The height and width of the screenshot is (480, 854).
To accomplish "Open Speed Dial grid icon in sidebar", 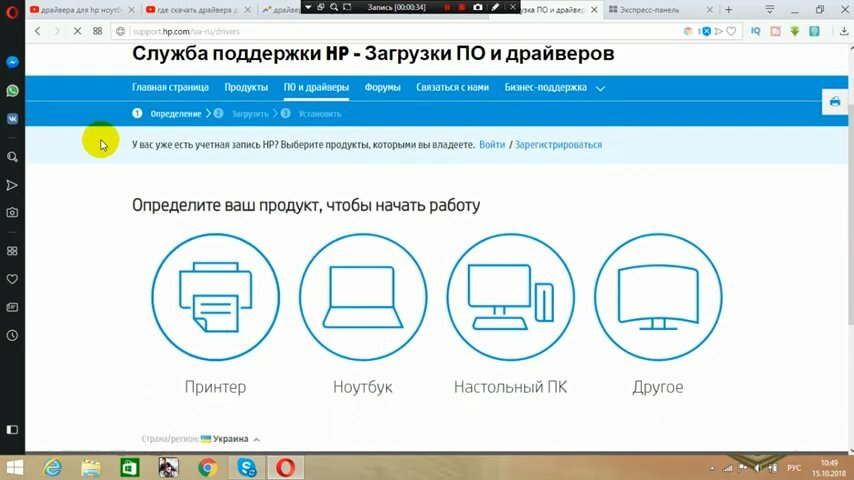I will click(12, 251).
